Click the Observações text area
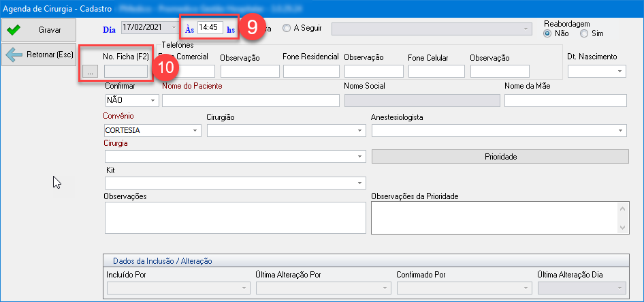The width and height of the screenshot is (644, 302). 235,218
